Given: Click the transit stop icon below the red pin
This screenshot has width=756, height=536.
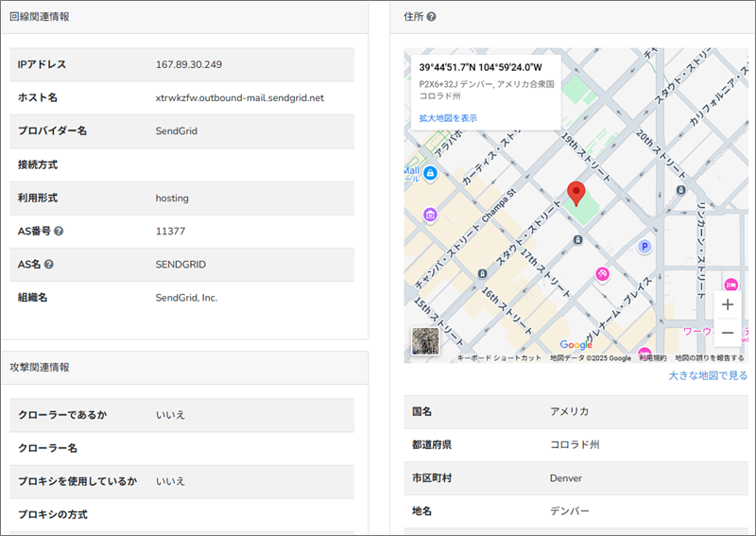Looking at the screenshot, I should pos(577,240).
